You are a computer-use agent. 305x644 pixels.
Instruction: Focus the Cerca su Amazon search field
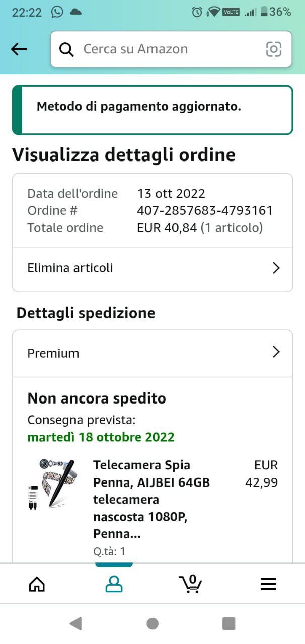click(x=171, y=49)
